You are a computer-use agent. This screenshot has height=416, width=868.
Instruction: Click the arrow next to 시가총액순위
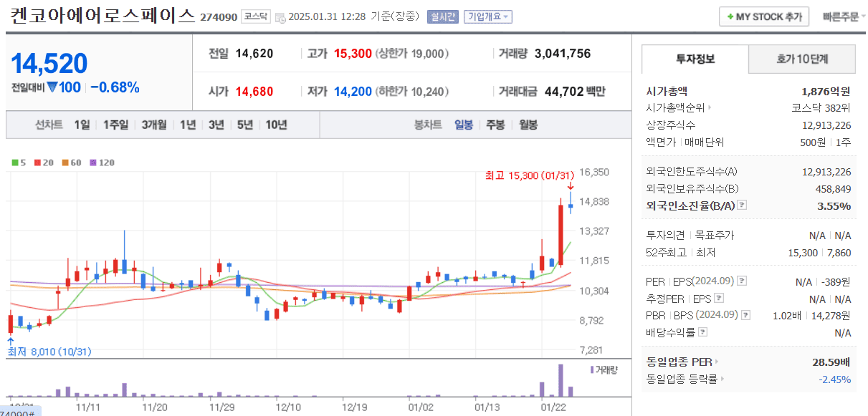pos(710,108)
